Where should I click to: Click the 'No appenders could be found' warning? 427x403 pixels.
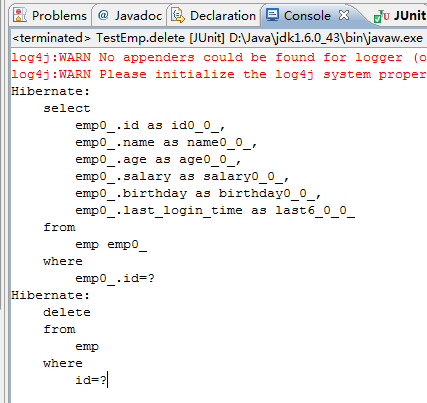(x=219, y=57)
